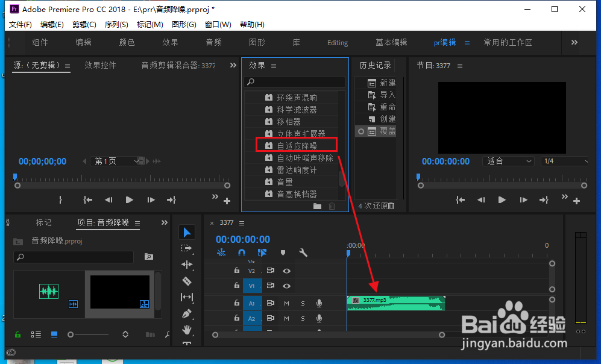This screenshot has width=601, height=364.
Task: Switch to 历史记录 panel tab
Action: coord(375,66)
